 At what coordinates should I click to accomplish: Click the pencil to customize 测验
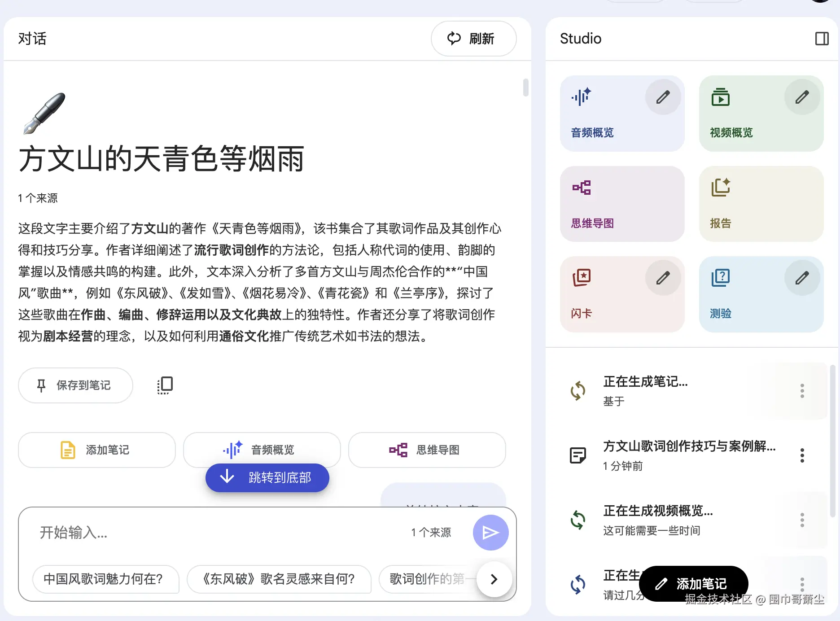[802, 277]
